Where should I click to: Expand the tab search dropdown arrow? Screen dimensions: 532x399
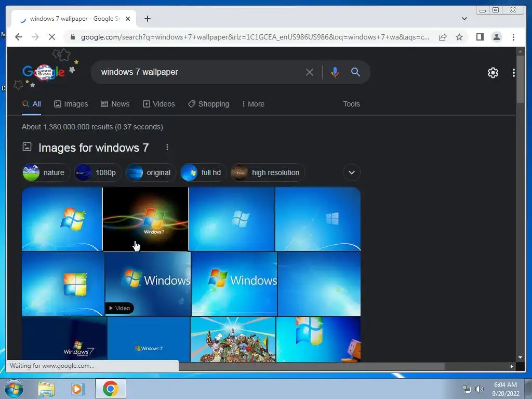pyautogui.click(x=464, y=19)
